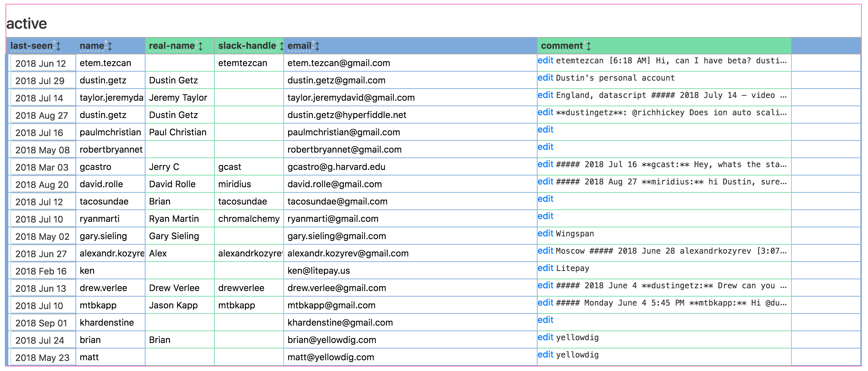
Task: Select slack-handle cell chromalchemy
Action: tap(249, 219)
